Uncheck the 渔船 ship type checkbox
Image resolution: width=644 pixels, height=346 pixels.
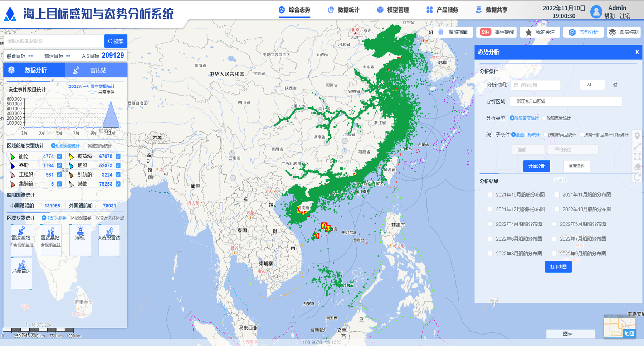(118, 165)
